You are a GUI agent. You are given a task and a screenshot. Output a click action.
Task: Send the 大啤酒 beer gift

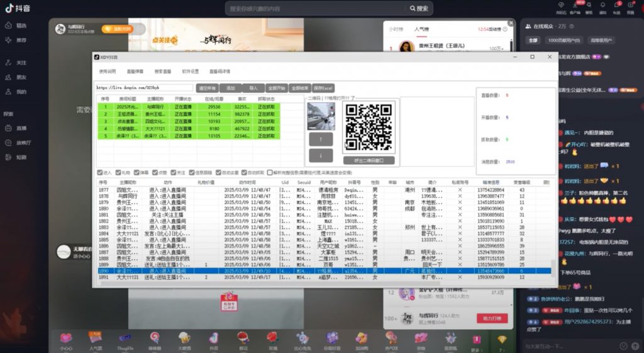click(x=184, y=341)
